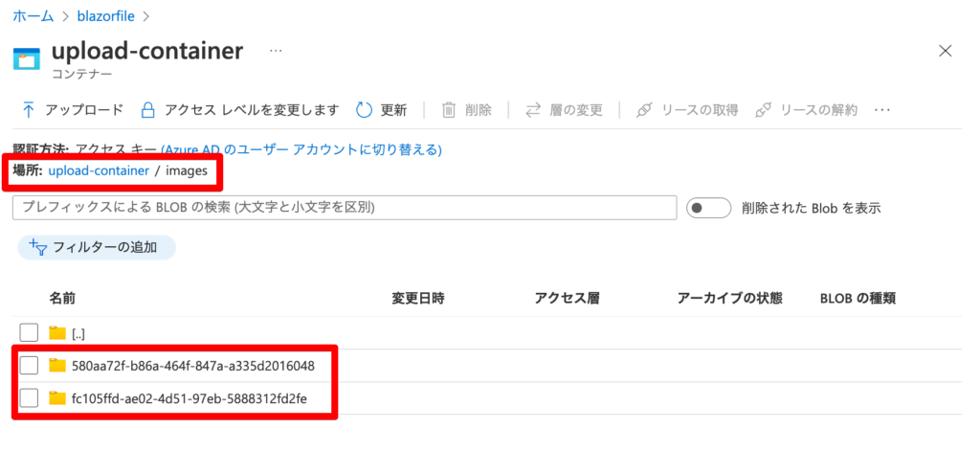The height and width of the screenshot is (452, 980).
Task: Click the lock icon to change access level
Action: click(x=147, y=110)
